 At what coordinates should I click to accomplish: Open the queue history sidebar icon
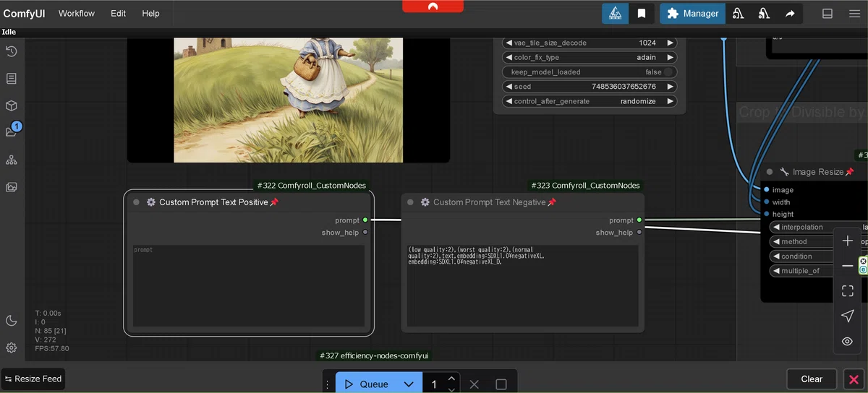[12, 51]
